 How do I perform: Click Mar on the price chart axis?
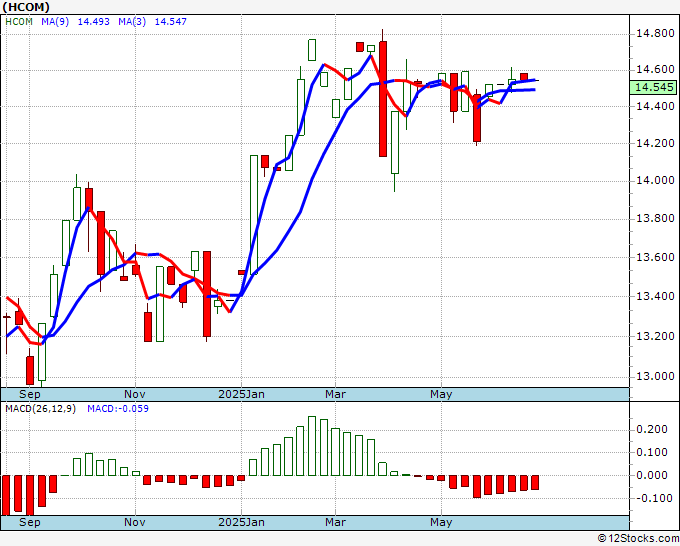335,394
